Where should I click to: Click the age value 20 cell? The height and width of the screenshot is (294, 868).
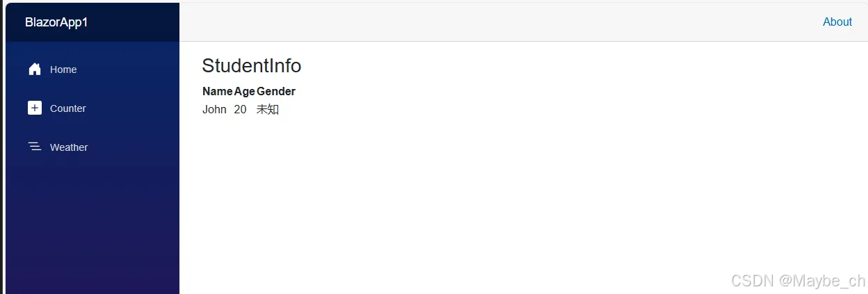pyautogui.click(x=241, y=109)
